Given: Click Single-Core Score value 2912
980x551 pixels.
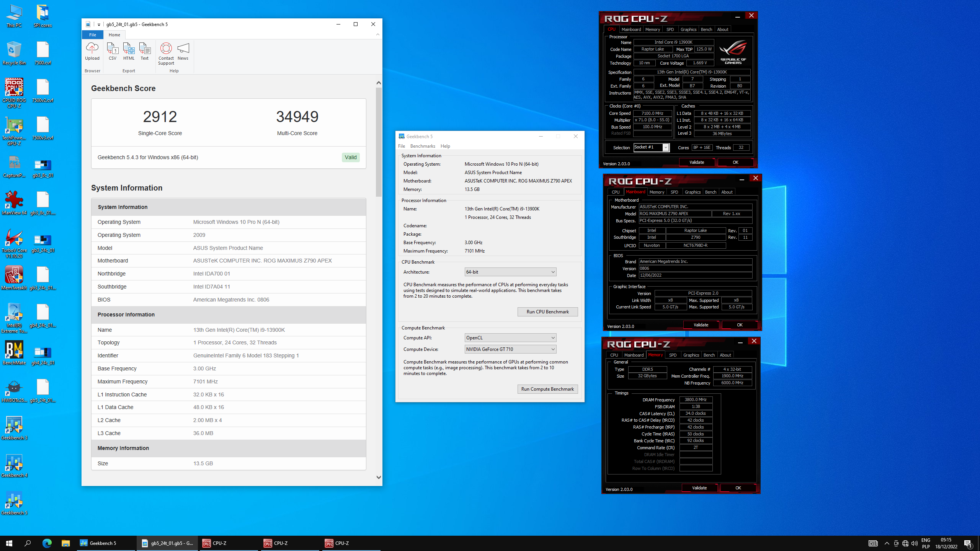Looking at the screenshot, I should click(x=160, y=117).
